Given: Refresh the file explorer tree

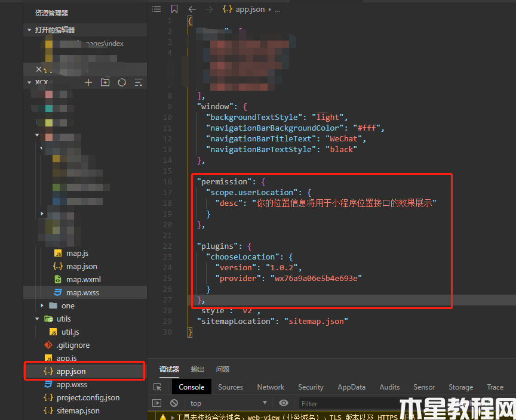Looking at the screenshot, I should point(122,82).
